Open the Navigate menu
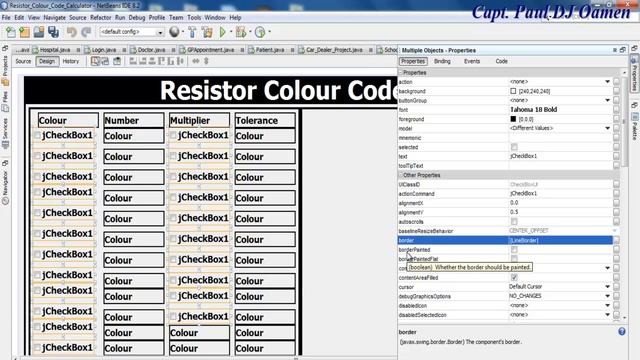Viewport: 640px width, 360px height. [54, 18]
